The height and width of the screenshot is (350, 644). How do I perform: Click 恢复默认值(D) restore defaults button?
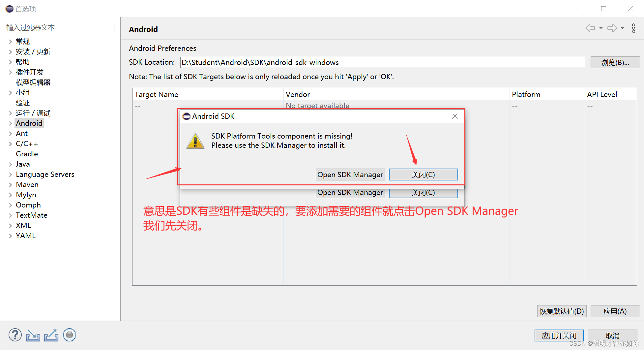coord(562,311)
